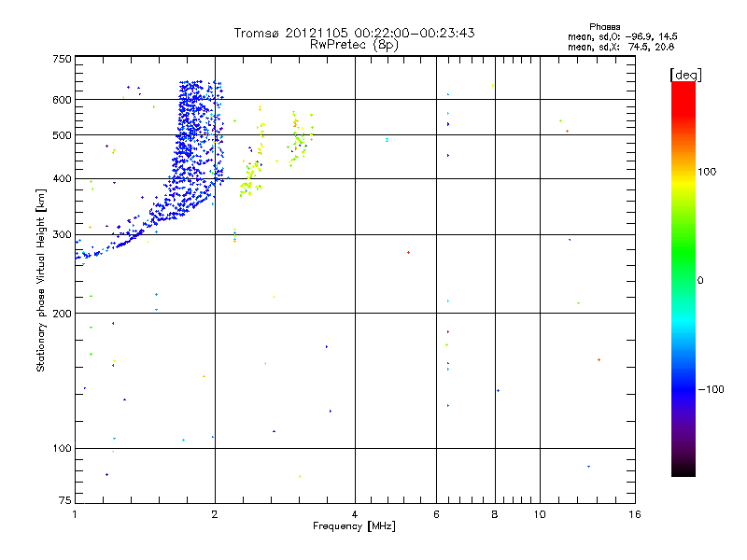The height and width of the screenshot is (560, 747).
Task: Click y-axis tick label '750'
Action: coord(62,59)
